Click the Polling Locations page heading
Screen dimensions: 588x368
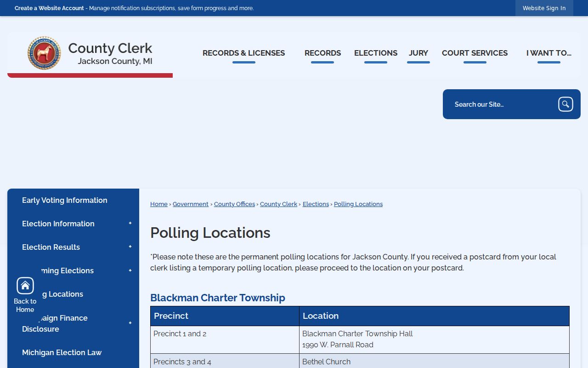click(x=210, y=233)
